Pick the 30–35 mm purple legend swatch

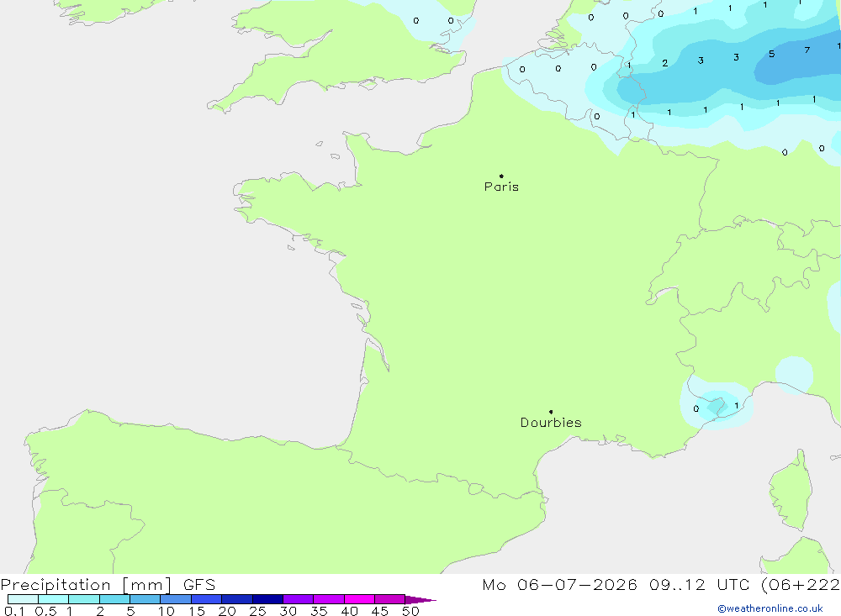[299, 599]
